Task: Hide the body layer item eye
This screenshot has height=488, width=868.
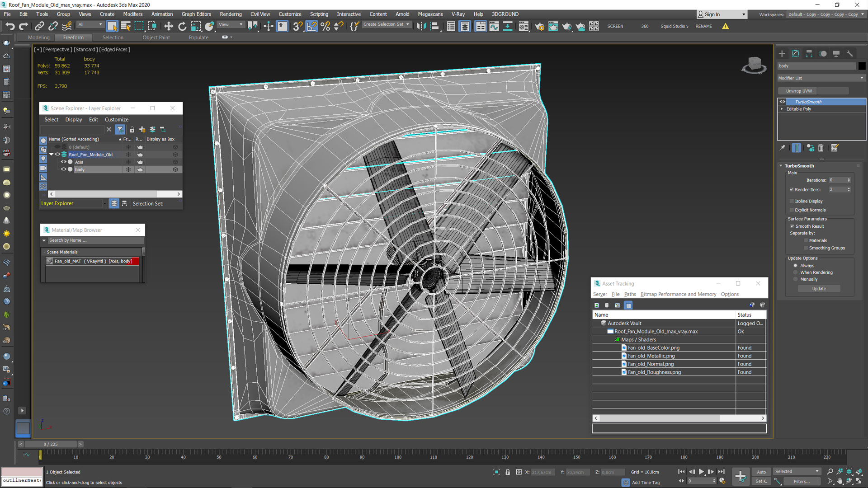Action: pyautogui.click(x=64, y=169)
